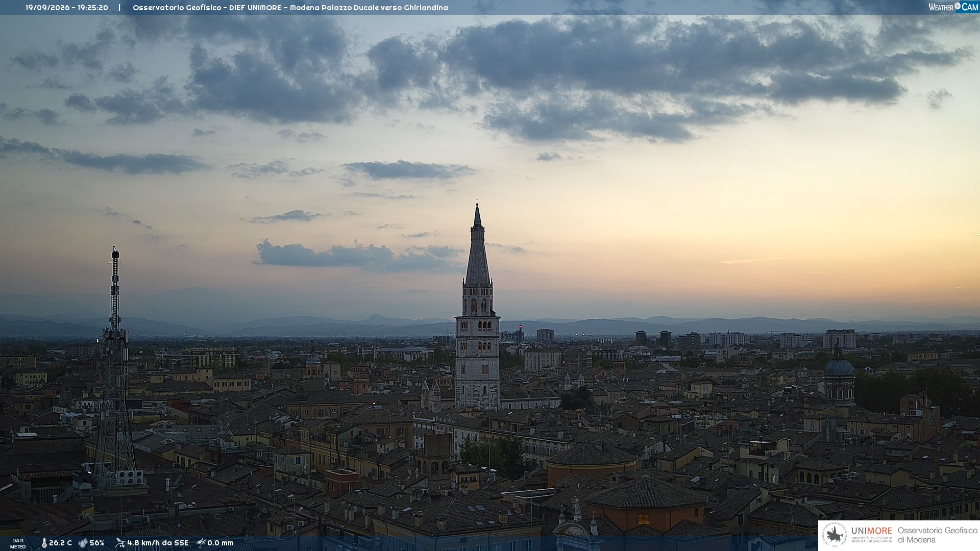This screenshot has height=551, width=980.
Task: Click the UNIMORE wordmark text
Action: (x=871, y=531)
